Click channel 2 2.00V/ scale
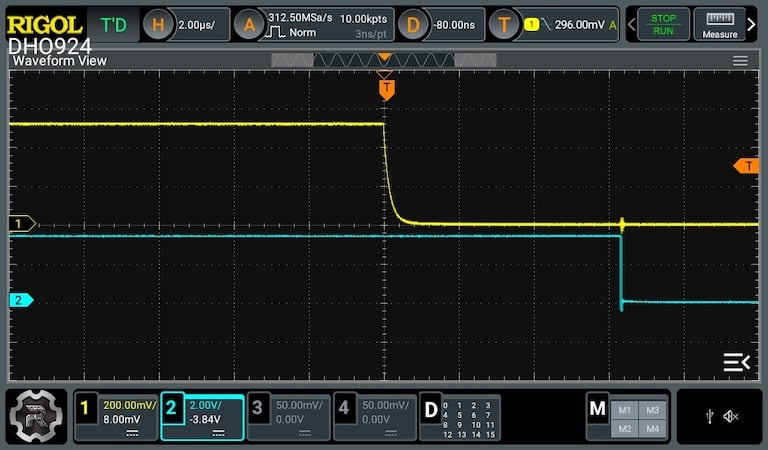The width and height of the screenshot is (768, 450). tap(205, 405)
